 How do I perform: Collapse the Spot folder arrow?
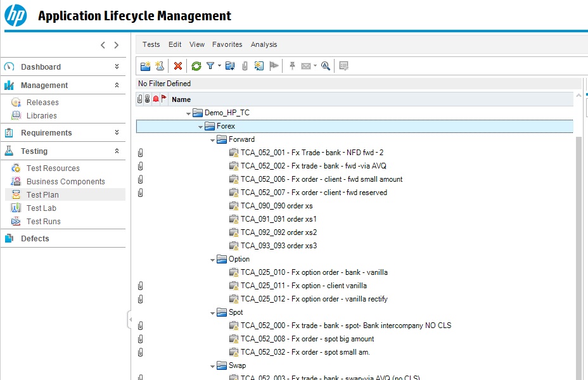212,313
